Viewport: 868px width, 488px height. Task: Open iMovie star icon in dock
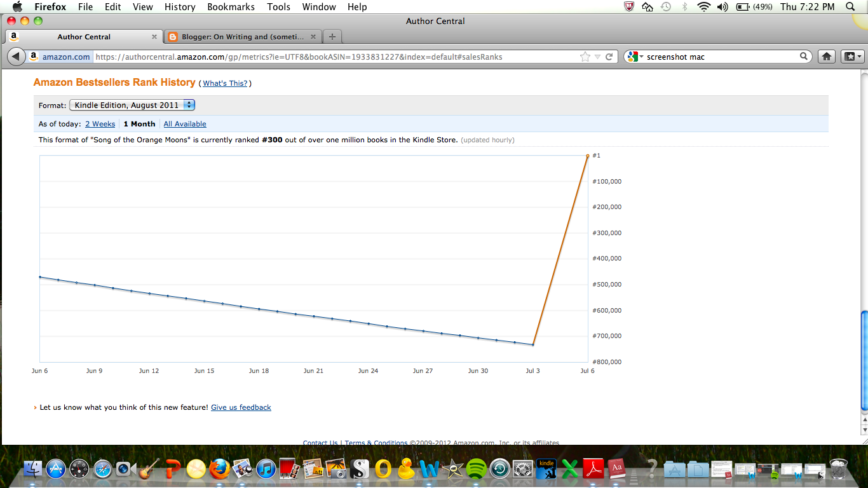[454, 469]
